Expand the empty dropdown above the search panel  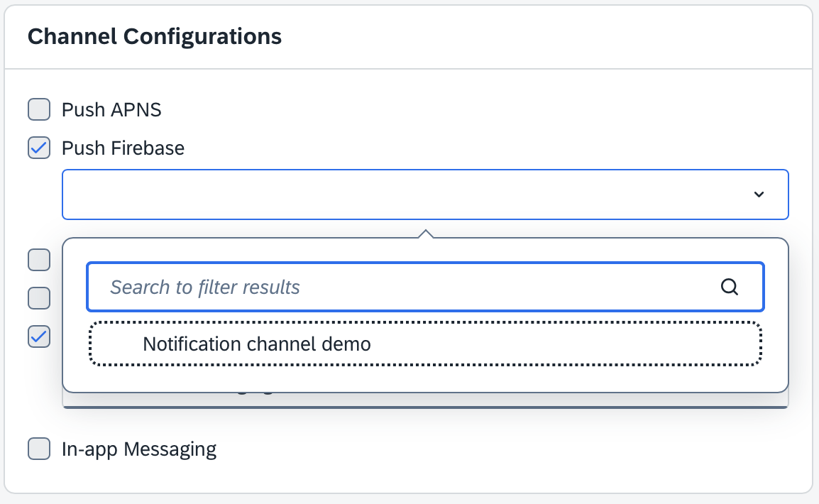[x=425, y=194]
